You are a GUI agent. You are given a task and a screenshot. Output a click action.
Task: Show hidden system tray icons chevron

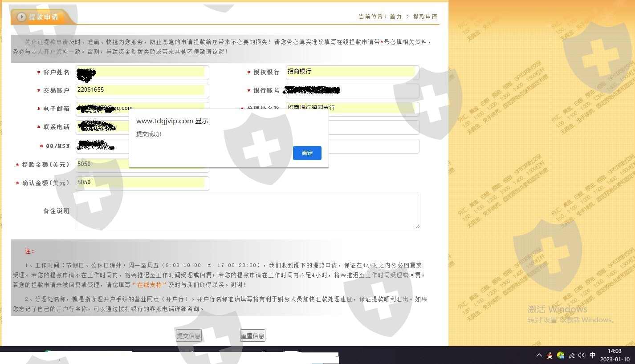pos(539,355)
